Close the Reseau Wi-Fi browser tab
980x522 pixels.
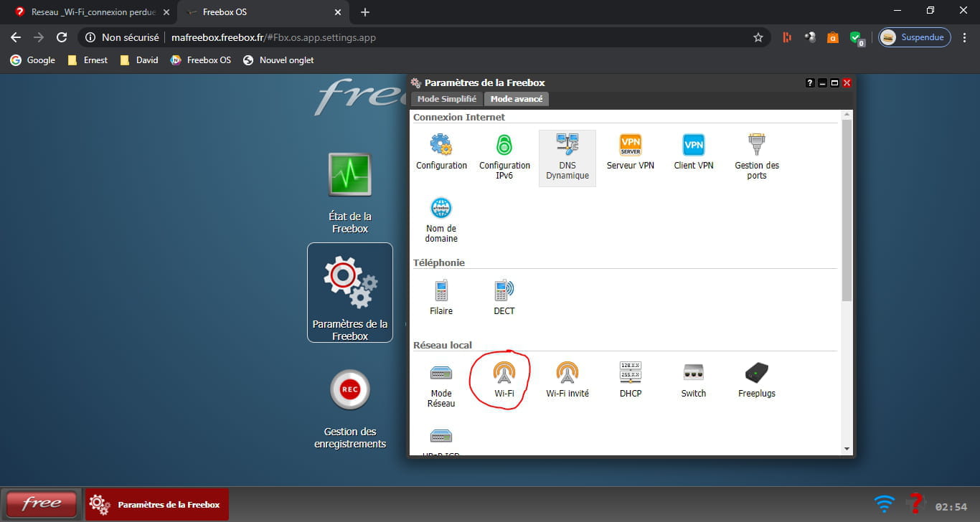coord(166,12)
